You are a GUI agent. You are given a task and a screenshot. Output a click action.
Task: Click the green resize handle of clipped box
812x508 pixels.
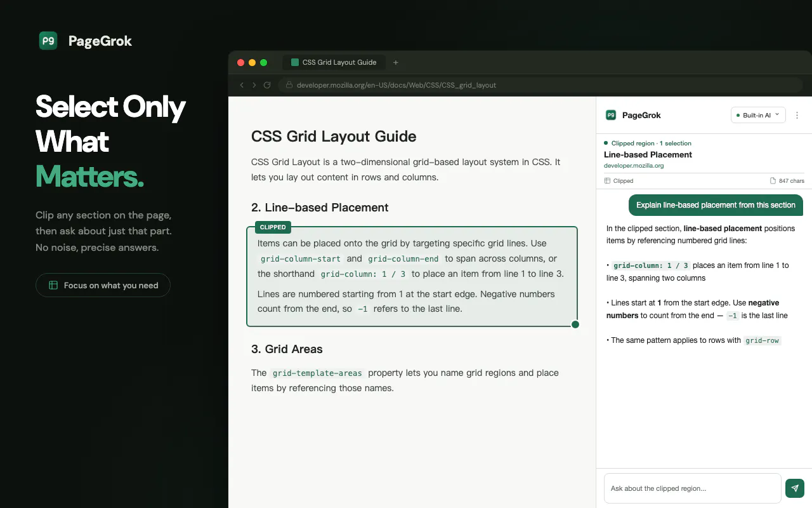point(575,324)
